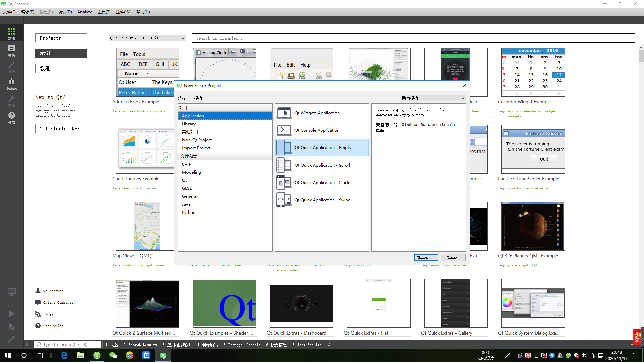Open the Analyze menu
The width and height of the screenshot is (644, 362).
pyautogui.click(x=85, y=12)
